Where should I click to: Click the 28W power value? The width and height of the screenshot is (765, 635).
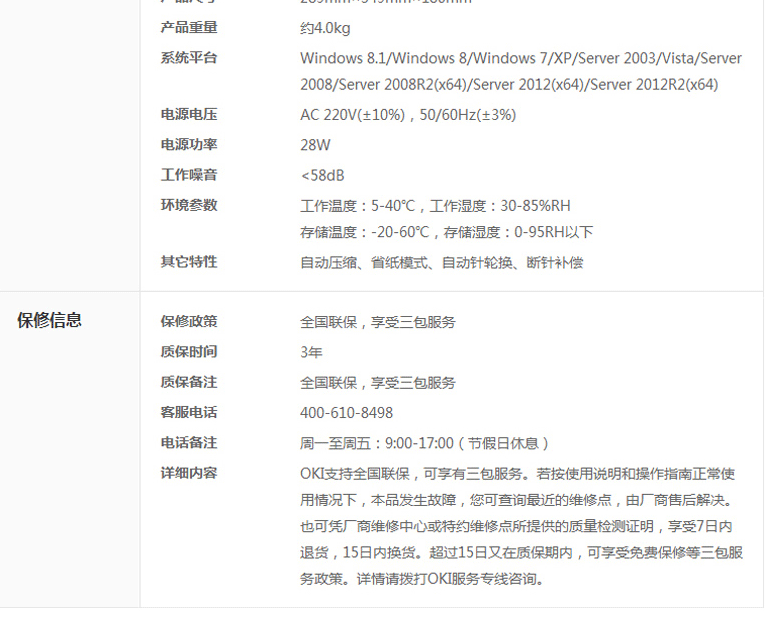[x=315, y=145]
